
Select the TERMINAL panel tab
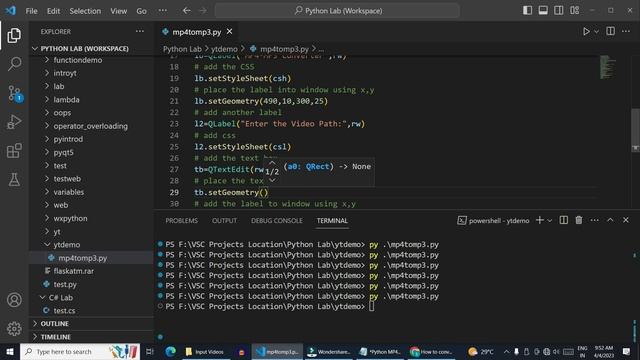point(332,220)
